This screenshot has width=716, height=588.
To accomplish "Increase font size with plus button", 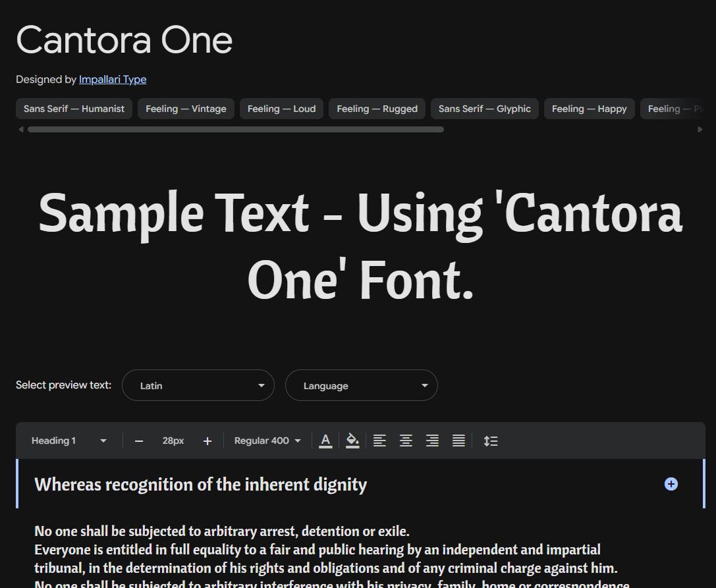I will tap(207, 441).
